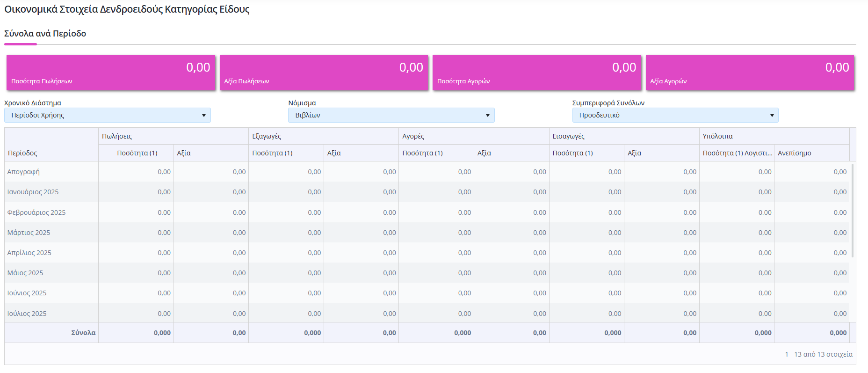This screenshot has width=868, height=373.
Task: Select the Μάρτιος 2025 row
Action: [427, 233]
